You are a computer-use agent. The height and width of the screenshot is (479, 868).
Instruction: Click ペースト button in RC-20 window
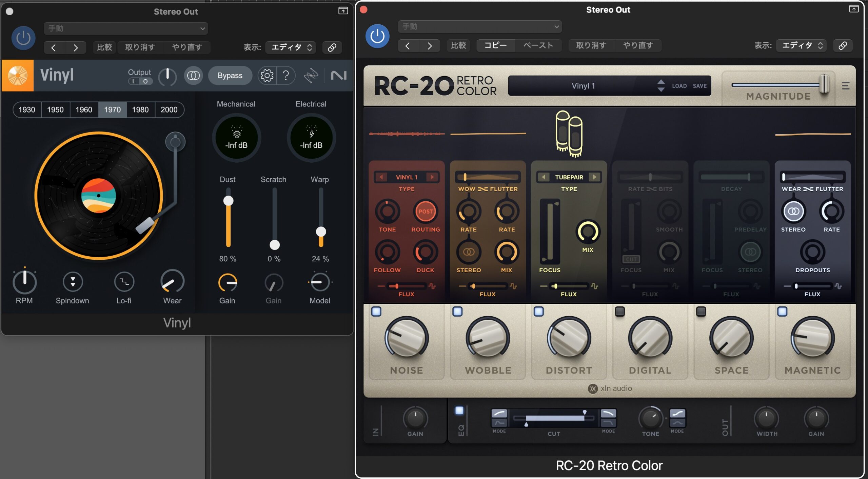[x=538, y=45]
